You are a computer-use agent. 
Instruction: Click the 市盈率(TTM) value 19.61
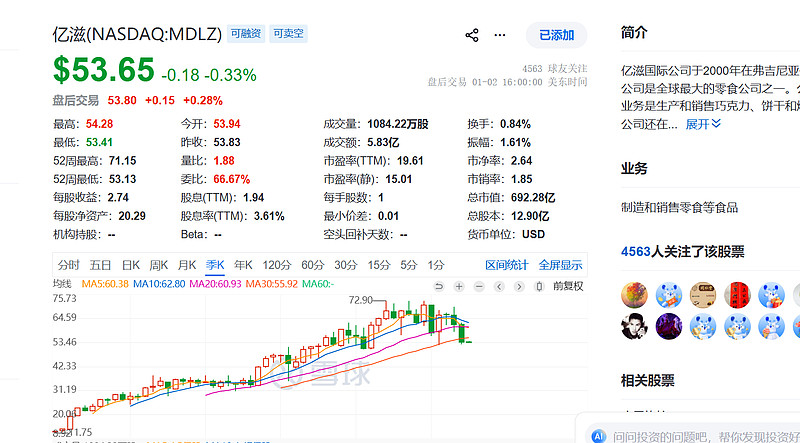pos(411,161)
